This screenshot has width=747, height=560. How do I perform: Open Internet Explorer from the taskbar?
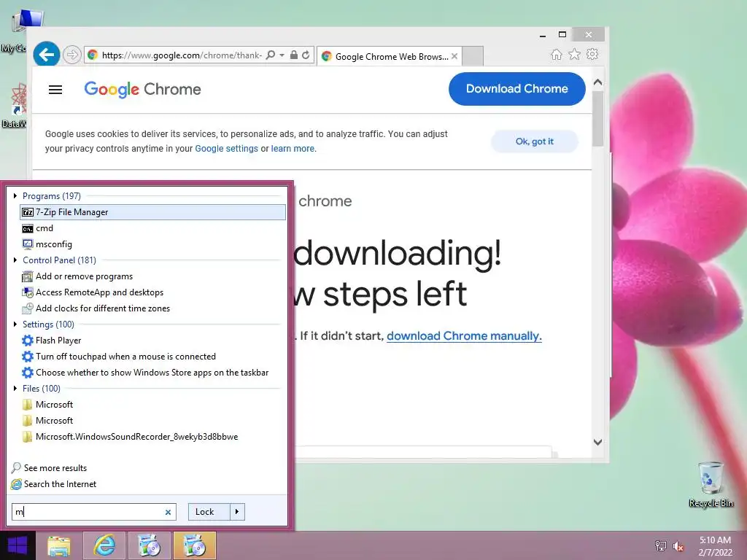click(x=104, y=545)
